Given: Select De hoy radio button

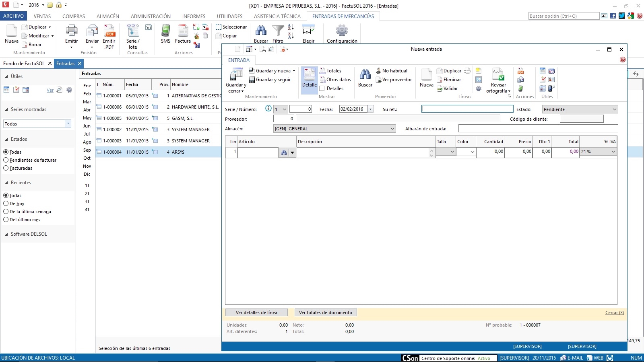Looking at the screenshot, I should tap(6, 204).
